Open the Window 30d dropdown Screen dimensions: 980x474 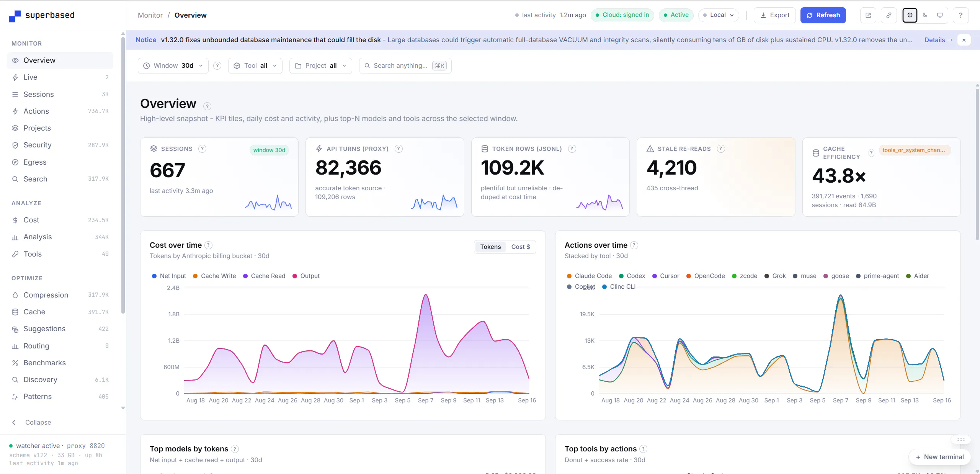tap(173, 65)
